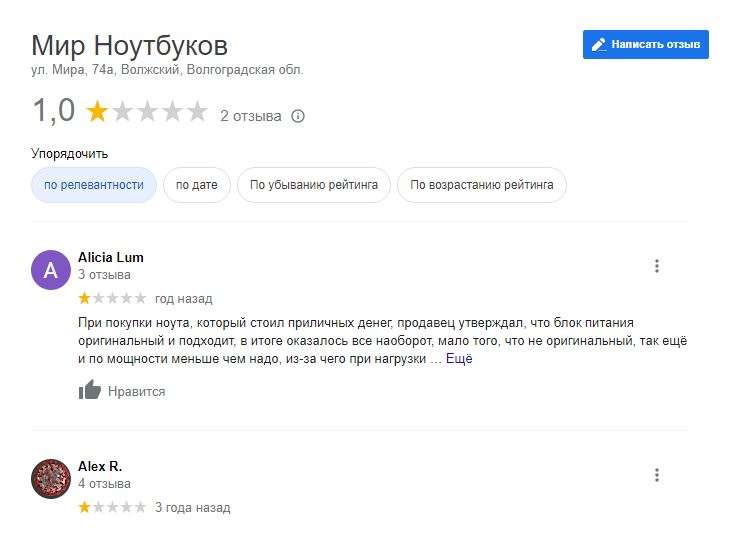
Task: Sort reviews 'по дате'
Action: tap(197, 185)
